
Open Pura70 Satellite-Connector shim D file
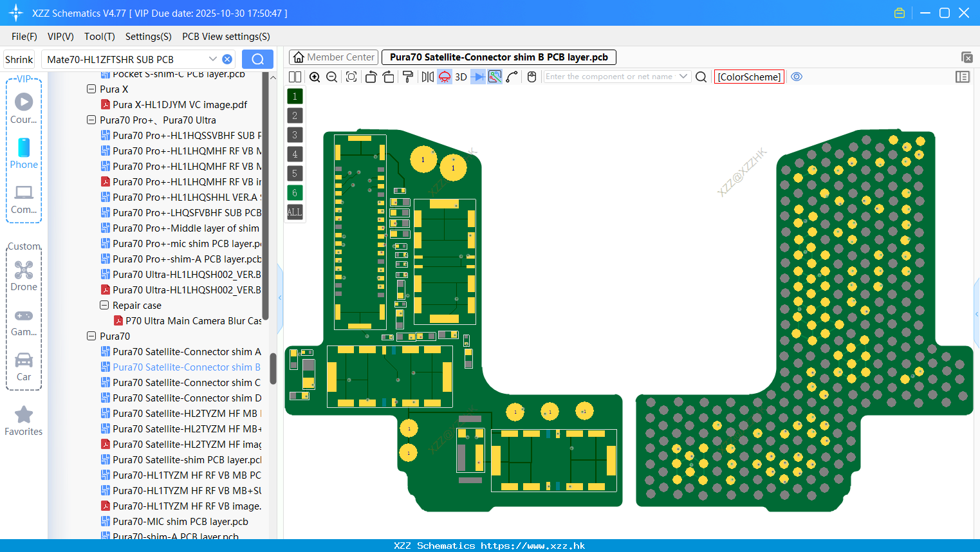(181, 398)
